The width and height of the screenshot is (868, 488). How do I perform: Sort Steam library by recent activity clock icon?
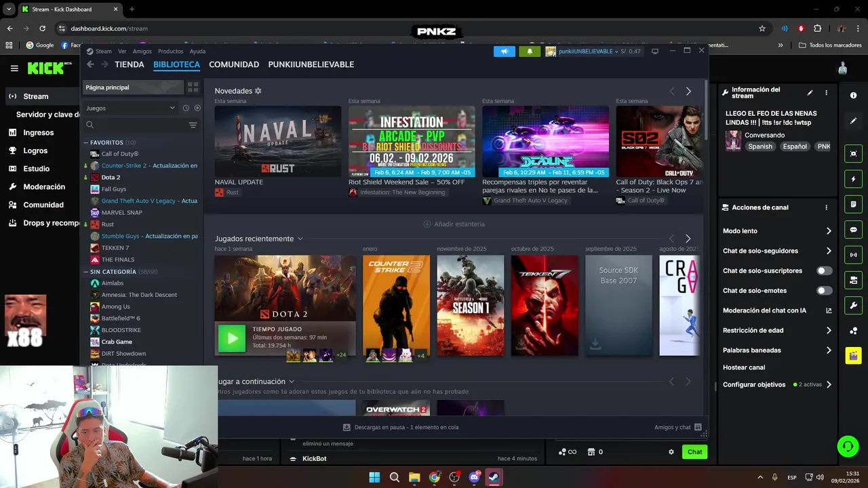pyautogui.click(x=186, y=108)
